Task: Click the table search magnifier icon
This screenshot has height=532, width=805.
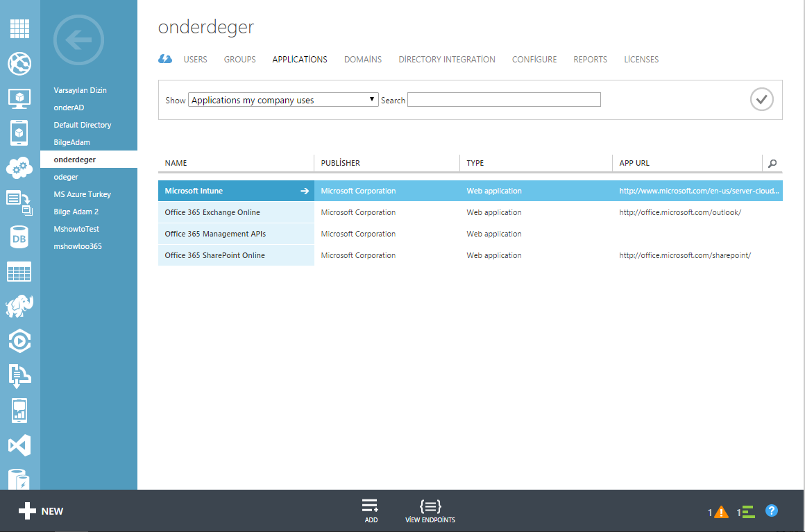Action: (772, 163)
